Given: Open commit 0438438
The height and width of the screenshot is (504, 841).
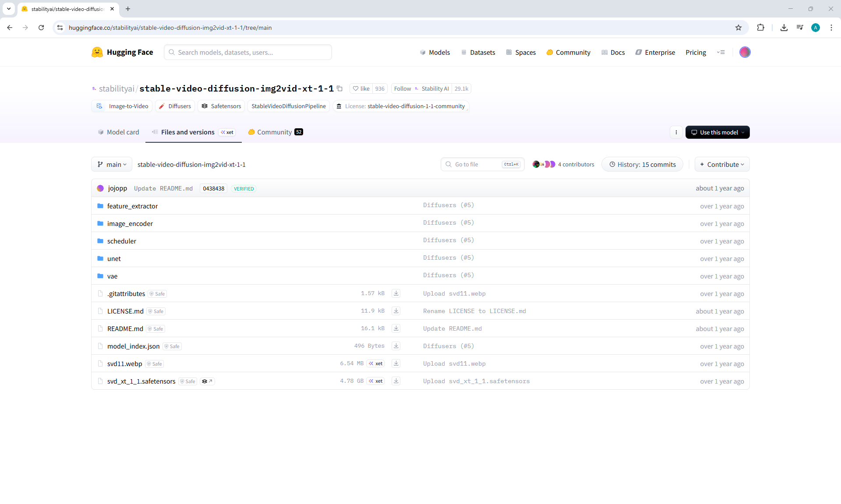Looking at the screenshot, I should tap(213, 188).
